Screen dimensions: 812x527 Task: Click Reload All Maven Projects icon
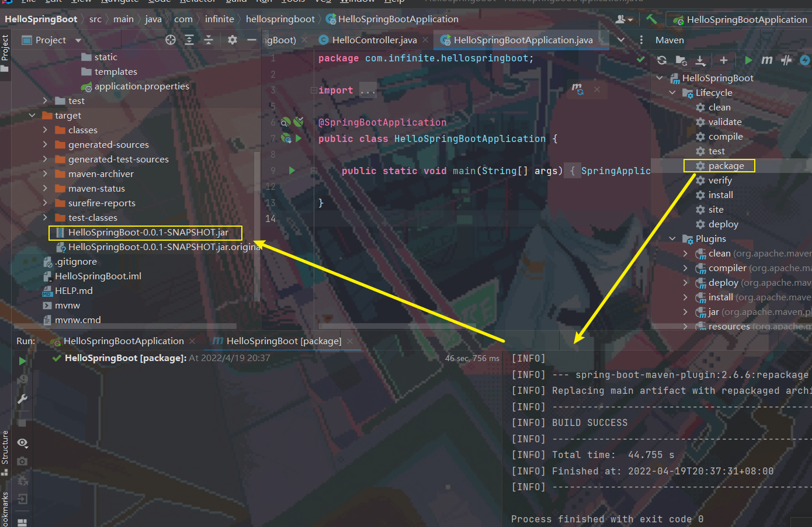[x=662, y=60]
